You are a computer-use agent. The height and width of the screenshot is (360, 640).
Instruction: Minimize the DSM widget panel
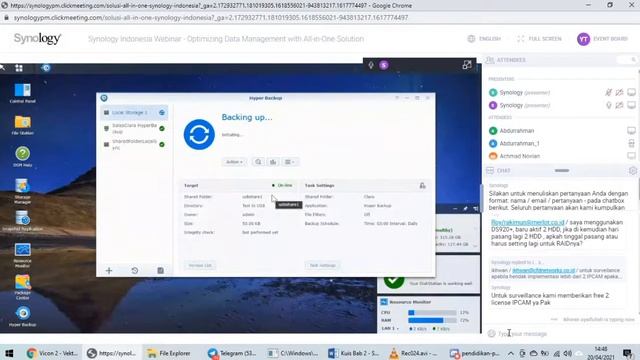(455, 209)
